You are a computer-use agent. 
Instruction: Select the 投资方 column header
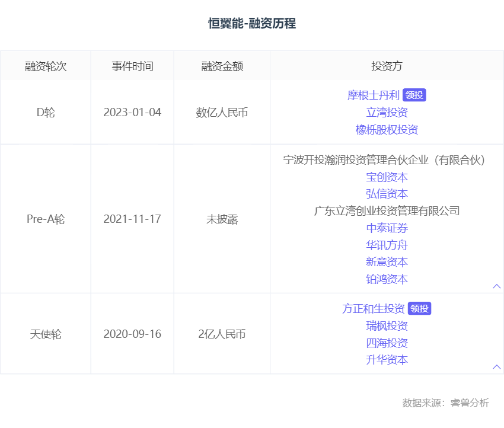click(387, 66)
